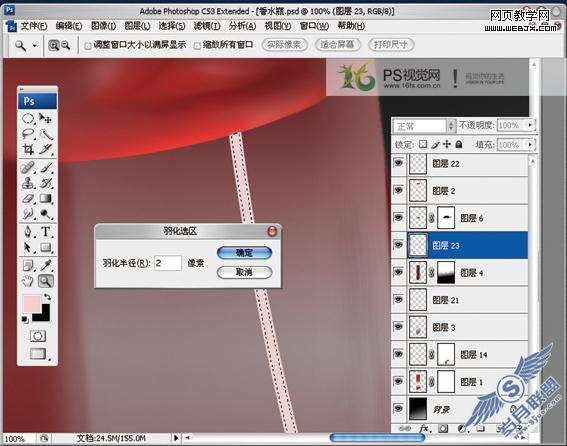Screen dimensions: 567x446
Task: Select the Eyedropper tool
Action: [x=46, y=265]
